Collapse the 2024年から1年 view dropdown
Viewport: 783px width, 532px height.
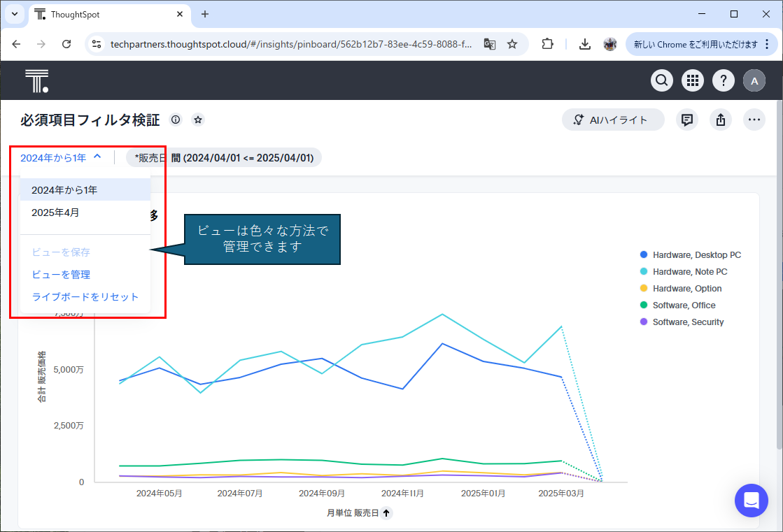point(61,157)
